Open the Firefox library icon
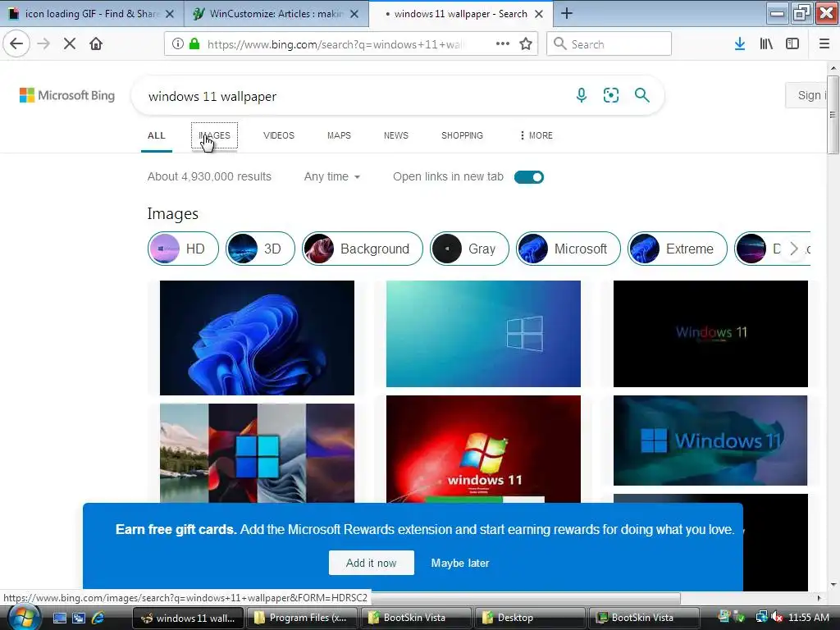 [766, 44]
